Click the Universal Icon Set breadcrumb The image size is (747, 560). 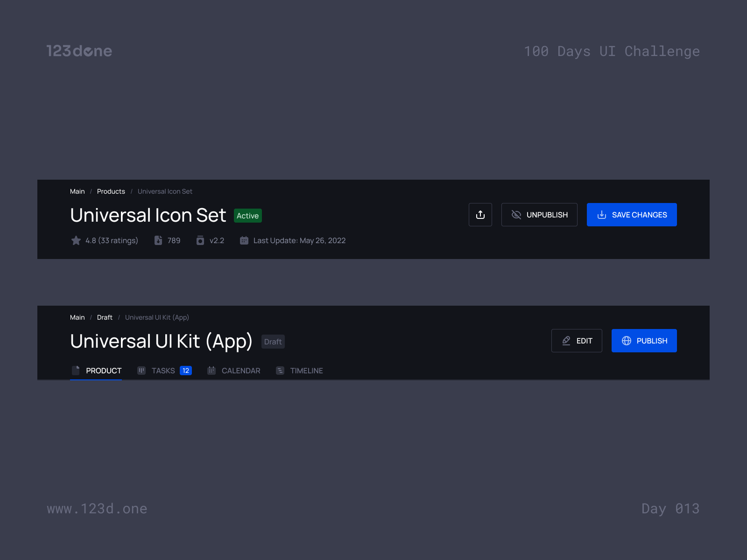[x=164, y=191]
